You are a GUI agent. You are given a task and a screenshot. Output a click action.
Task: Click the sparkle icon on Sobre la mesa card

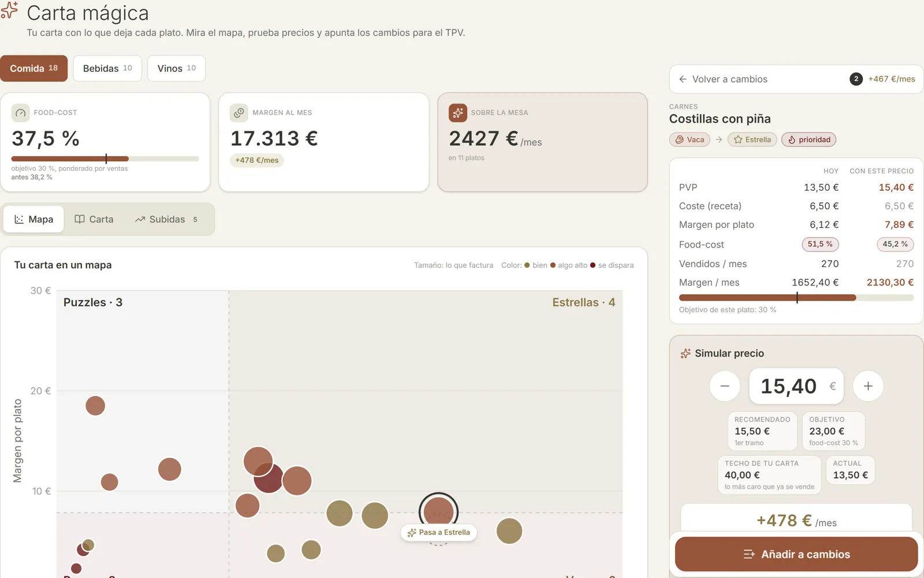(x=458, y=113)
